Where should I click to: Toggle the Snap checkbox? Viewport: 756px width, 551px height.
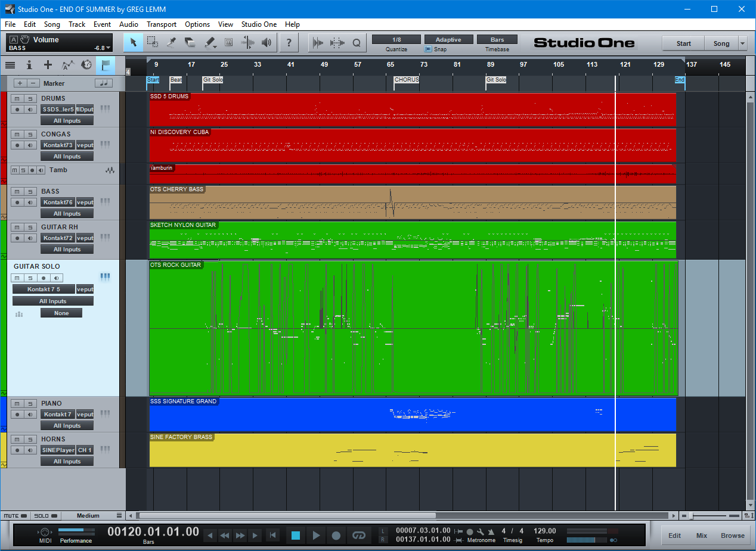(428, 49)
